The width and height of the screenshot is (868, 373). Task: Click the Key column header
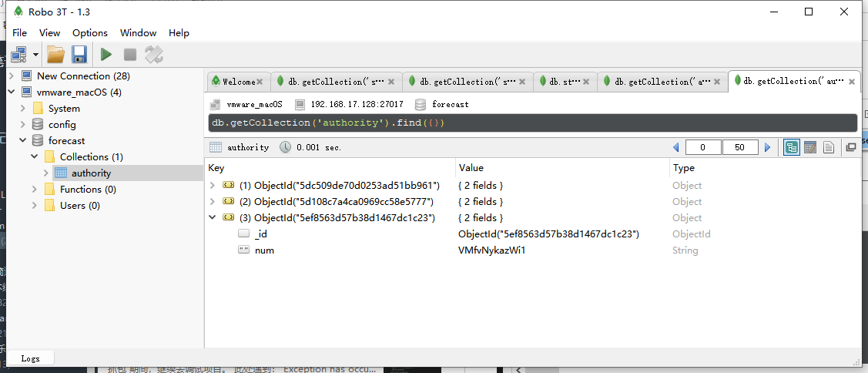330,168
